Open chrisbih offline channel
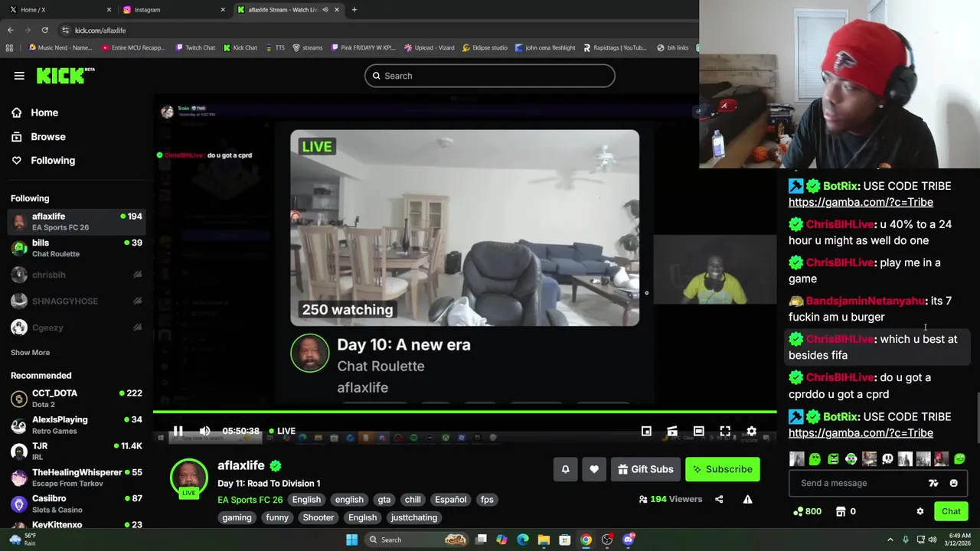The width and height of the screenshot is (980, 551). coord(77,275)
